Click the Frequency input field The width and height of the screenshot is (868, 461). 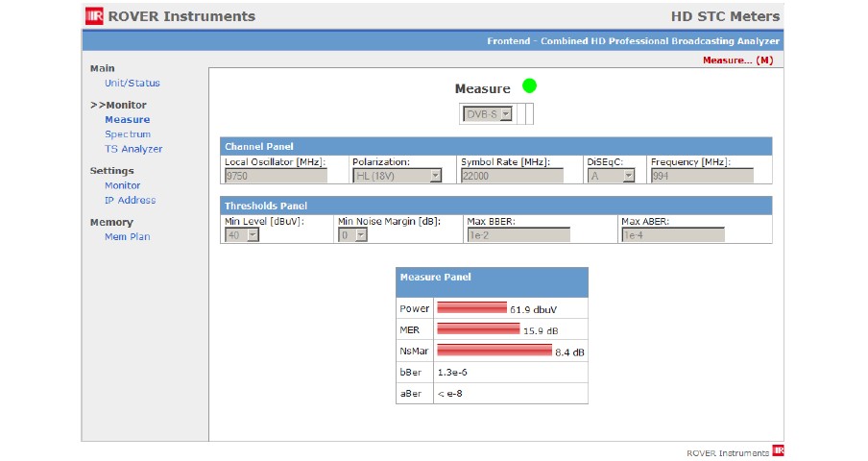(702, 176)
